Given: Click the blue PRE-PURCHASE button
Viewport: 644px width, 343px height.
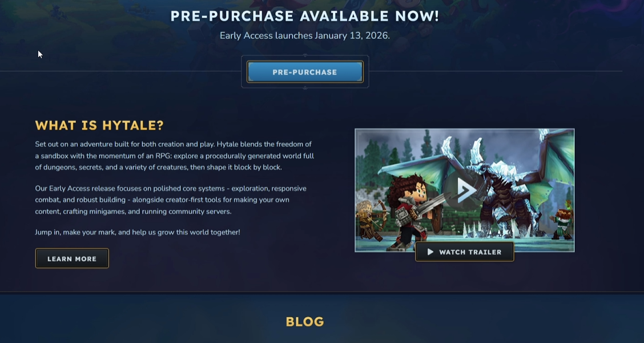Looking at the screenshot, I should click(305, 72).
